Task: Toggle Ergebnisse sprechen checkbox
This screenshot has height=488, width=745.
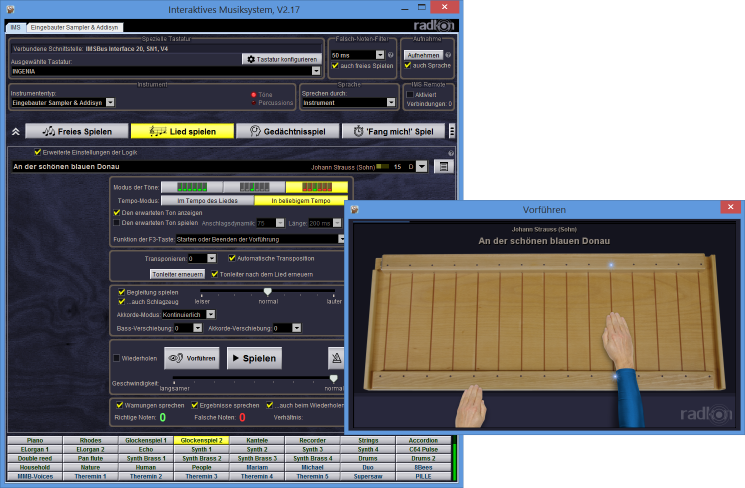Action: (194, 405)
